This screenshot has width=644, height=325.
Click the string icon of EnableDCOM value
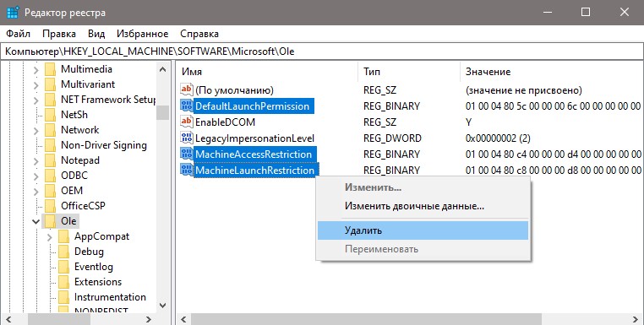pyautogui.click(x=187, y=122)
